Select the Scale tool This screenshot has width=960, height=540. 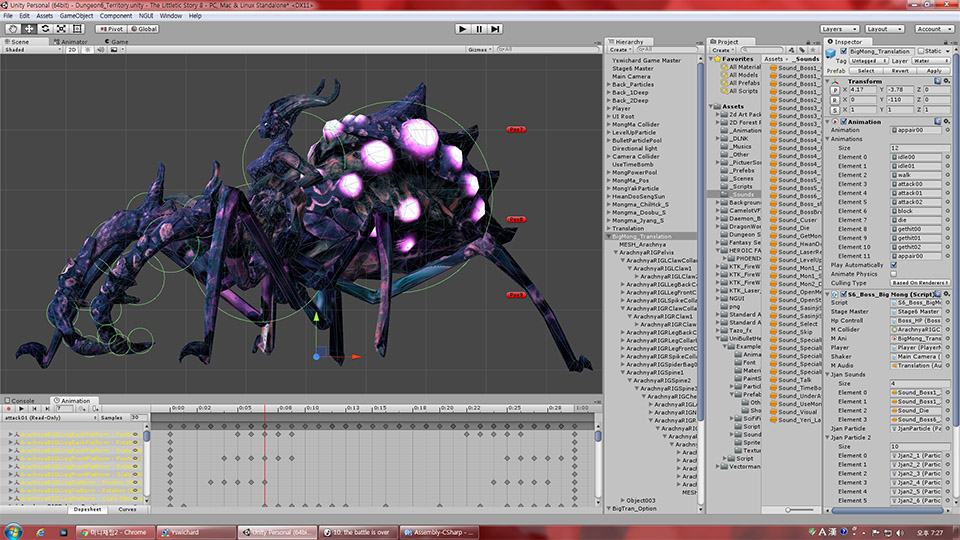click(x=61, y=29)
